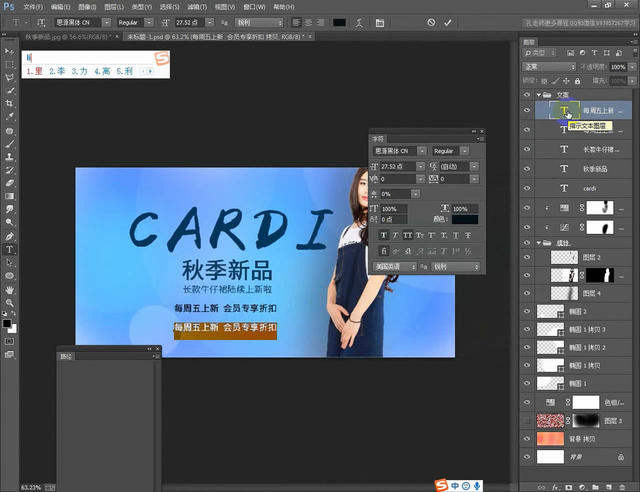Left align text in options bar
The width and height of the screenshot is (640, 492).
pyautogui.click(x=297, y=22)
